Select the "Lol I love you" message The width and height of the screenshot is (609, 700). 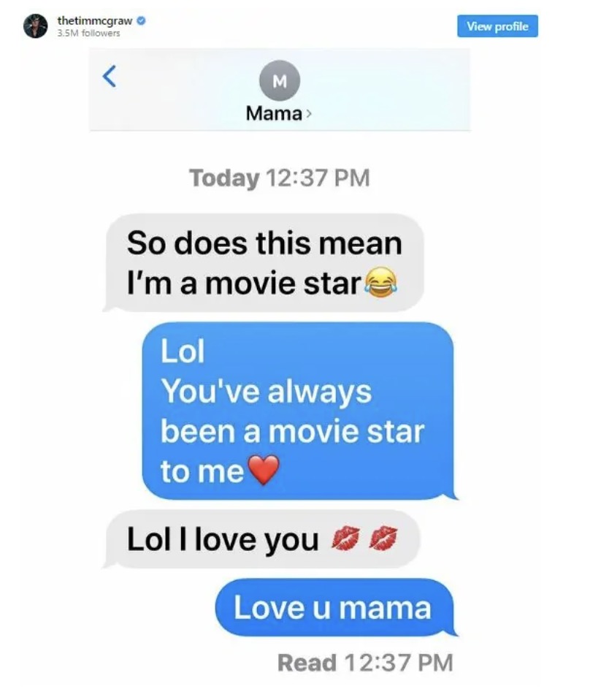pyautogui.click(x=262, y=539)
